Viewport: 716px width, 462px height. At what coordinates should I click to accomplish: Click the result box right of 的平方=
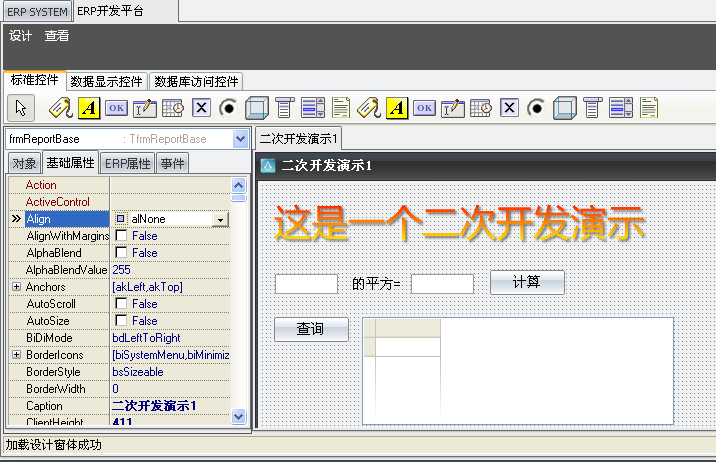pos(442,284)
